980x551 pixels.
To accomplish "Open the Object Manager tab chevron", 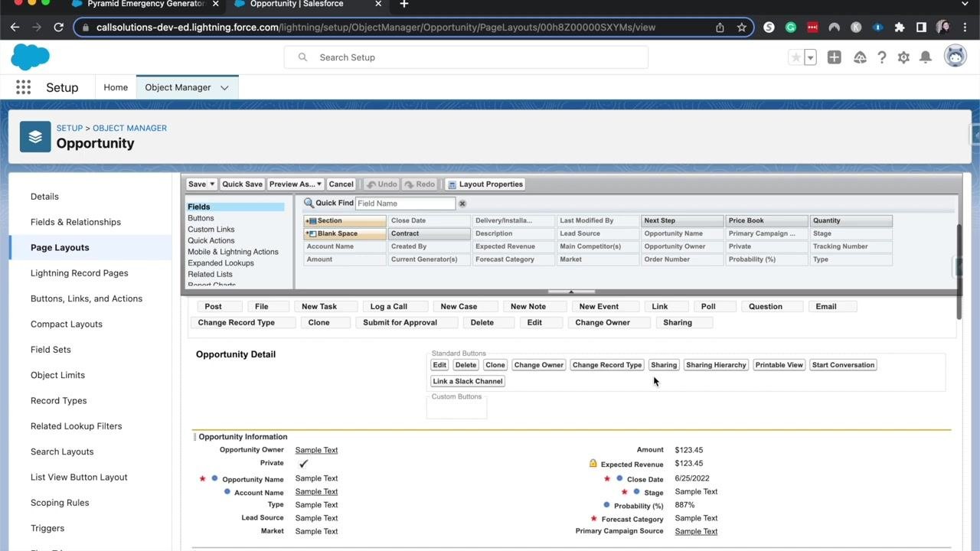I will (224, 87).
